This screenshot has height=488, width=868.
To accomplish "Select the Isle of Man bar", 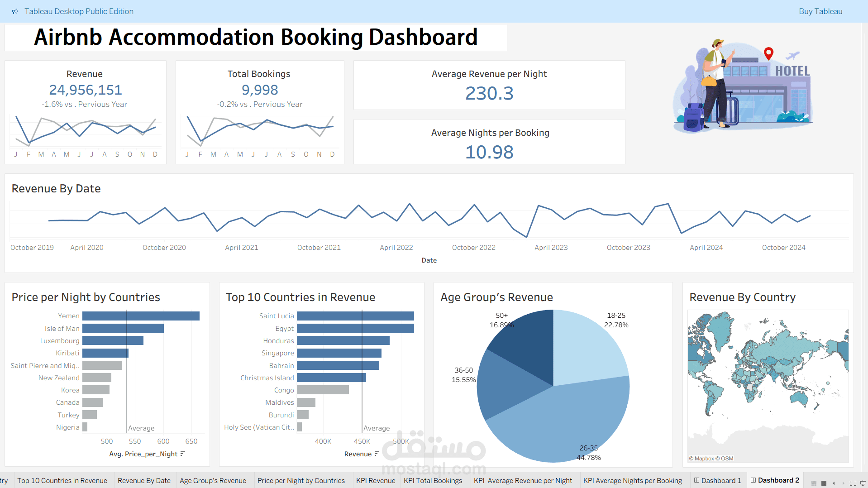I will coord(123,328).
